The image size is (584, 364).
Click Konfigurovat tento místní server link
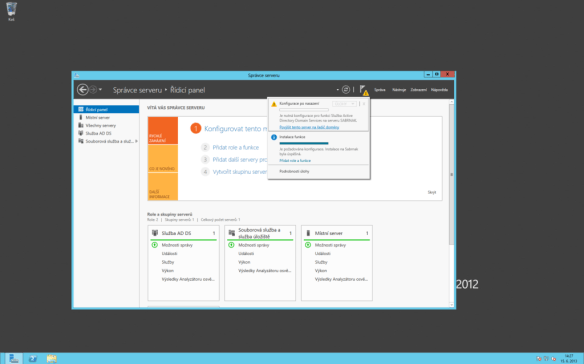pyautogui.click(x=235, y=129)
